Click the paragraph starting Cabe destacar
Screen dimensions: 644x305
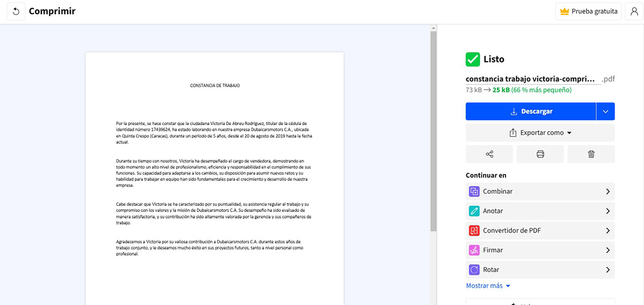pos(214,213)
